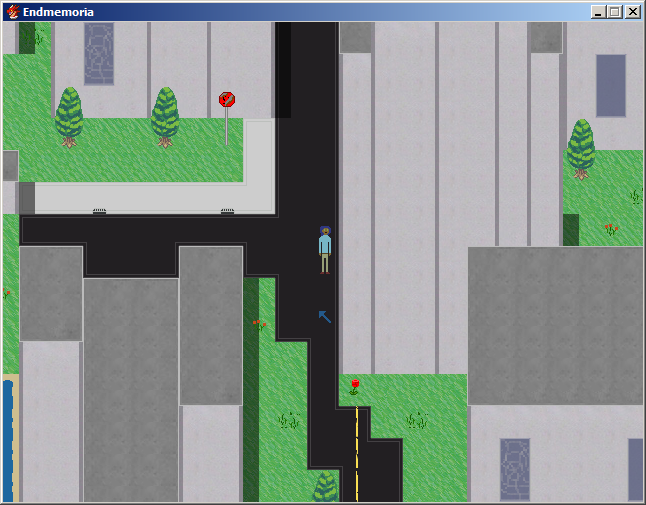The image size is (646, 505).
Task: Click the left storm drain on the sidewalk
Action: point(99,211)
